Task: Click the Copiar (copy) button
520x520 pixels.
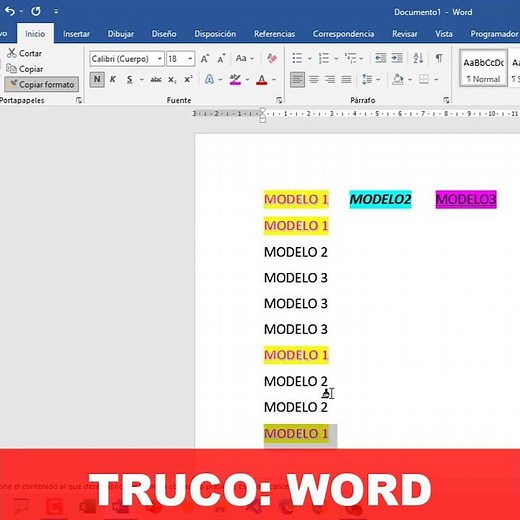Action: point(25,69)
